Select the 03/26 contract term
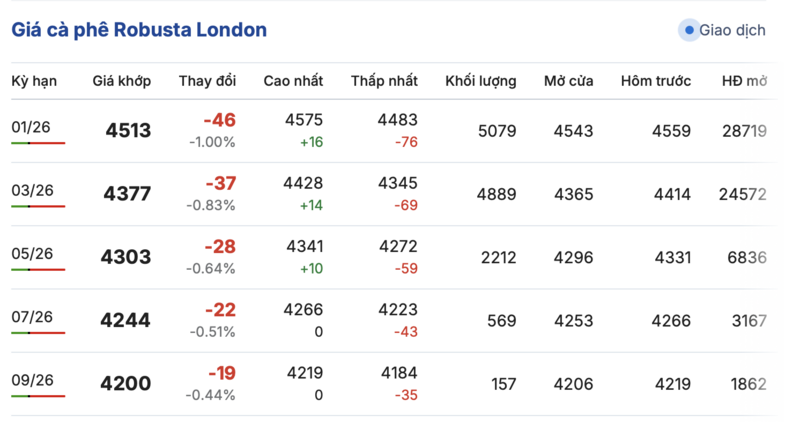Viewport: 800px width, 430px height. (x=32, y=190)
